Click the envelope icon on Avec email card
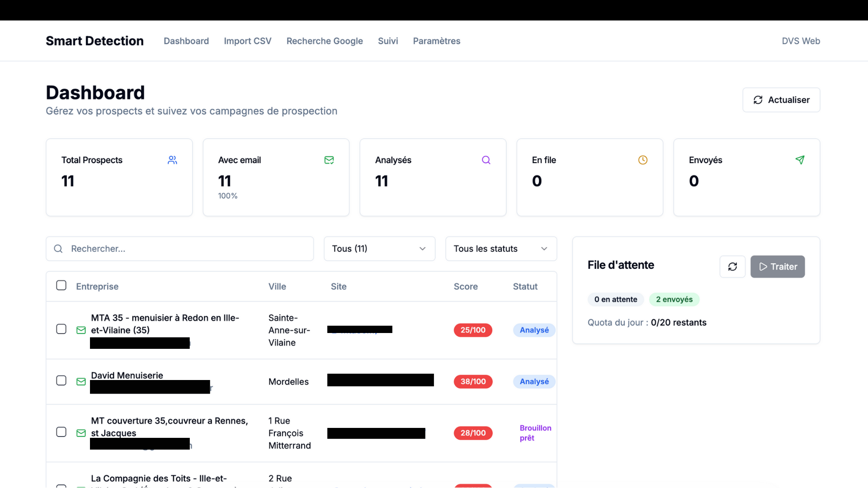Image resolution: width=868 pixels, height=488 pixels. point(329,160)
